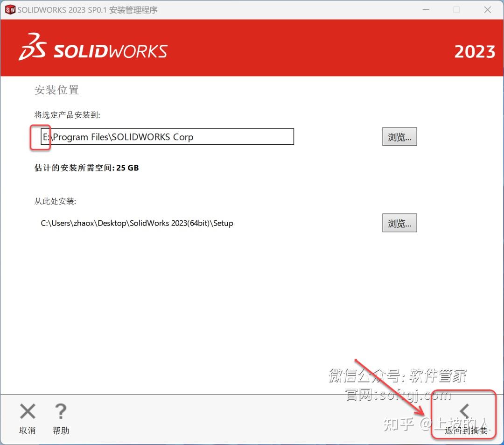The width and height of the screenshot is (504, 445).
Task: Click 取消 to cancel the installation
Action: (x=27, y=431)
